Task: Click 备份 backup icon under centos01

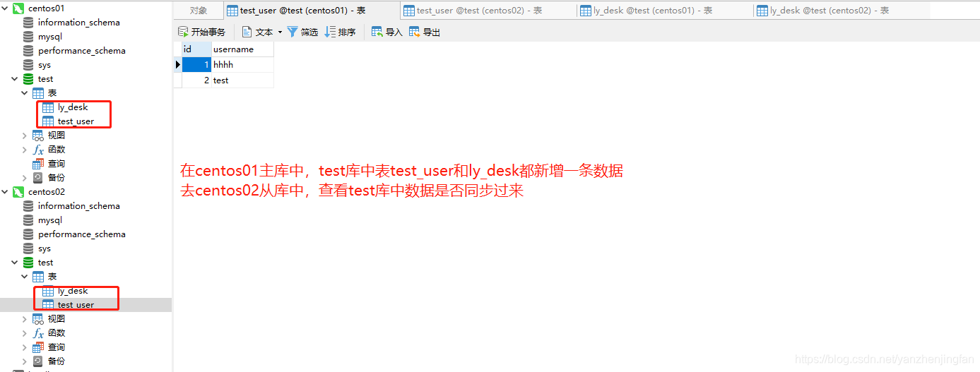Action: (x=38, y=178)
